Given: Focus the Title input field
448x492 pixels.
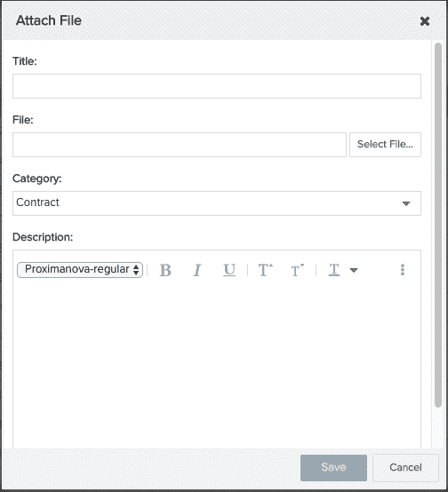Looking at the screenshot, I should click(x=217, y=86).
